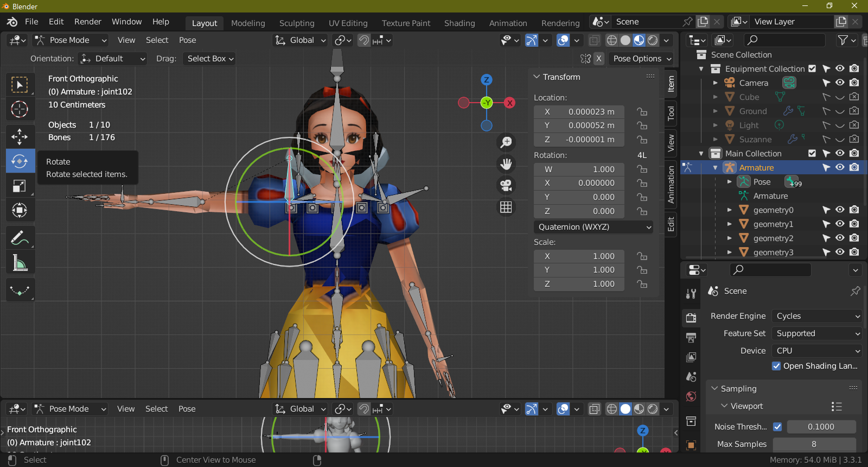This screenshot has height=467, width=868.
Task: Open the Tool properties tab icon
Action: coord(691,294)
